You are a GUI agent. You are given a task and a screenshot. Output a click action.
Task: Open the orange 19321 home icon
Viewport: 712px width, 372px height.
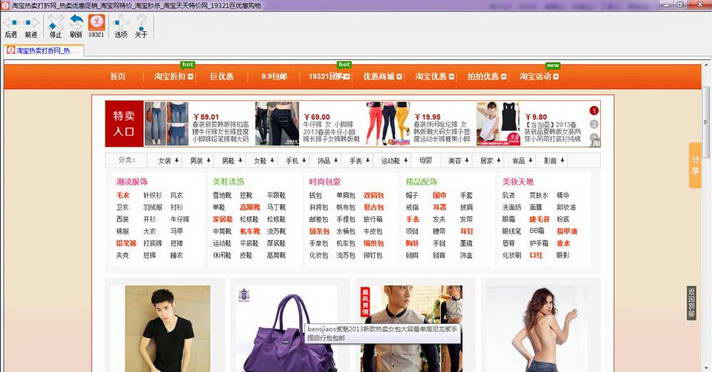tap(96, 22)
